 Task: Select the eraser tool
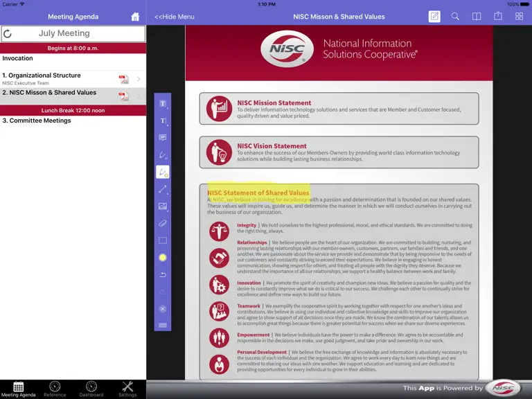pyautogui.click(x=163, y=223)
